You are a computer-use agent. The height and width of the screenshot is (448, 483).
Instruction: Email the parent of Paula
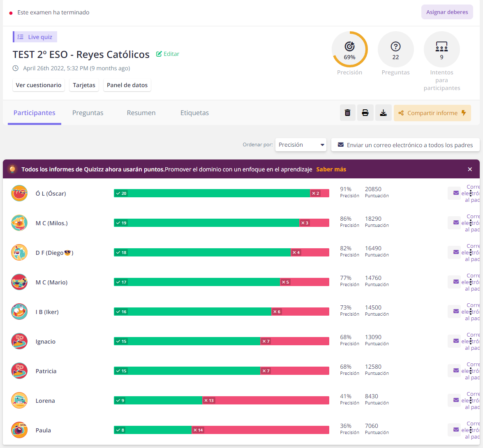tap(456, 430)
